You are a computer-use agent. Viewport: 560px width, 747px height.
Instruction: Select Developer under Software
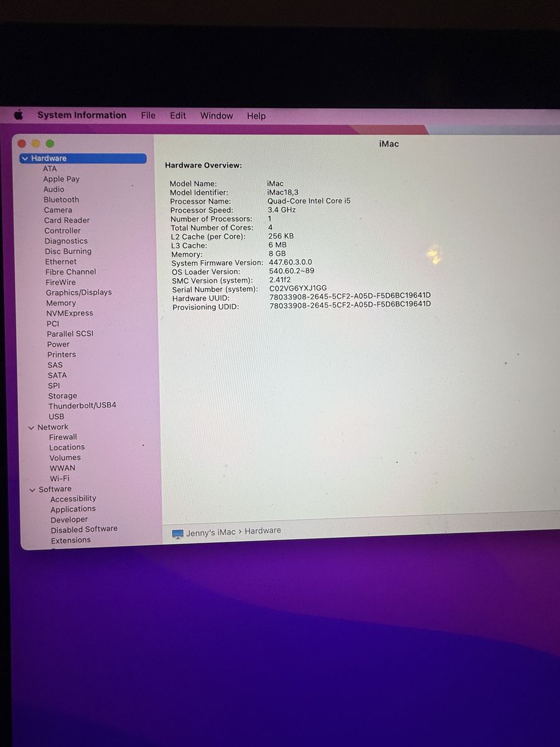coord(69,520)
